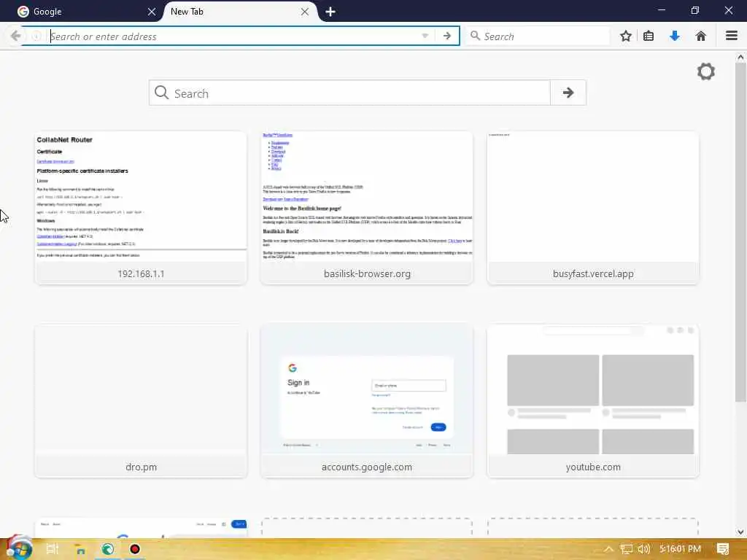Click the youtube.com label
The height and width of the screenshot is (560, 747).
pos(593,467)
